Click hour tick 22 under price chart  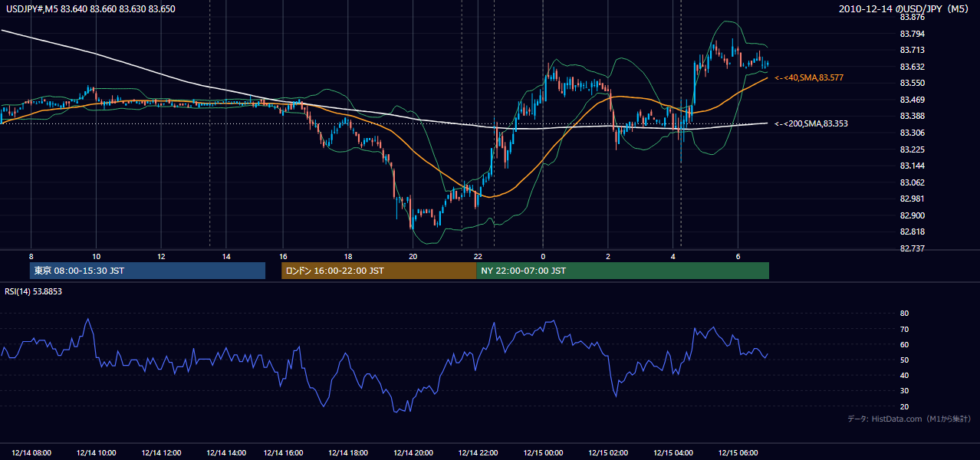[478, 256]
